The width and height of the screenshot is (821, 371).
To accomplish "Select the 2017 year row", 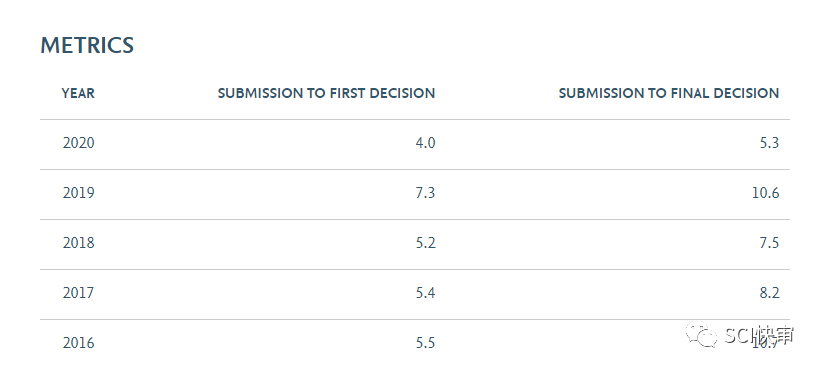I will [x=415, y=294].
